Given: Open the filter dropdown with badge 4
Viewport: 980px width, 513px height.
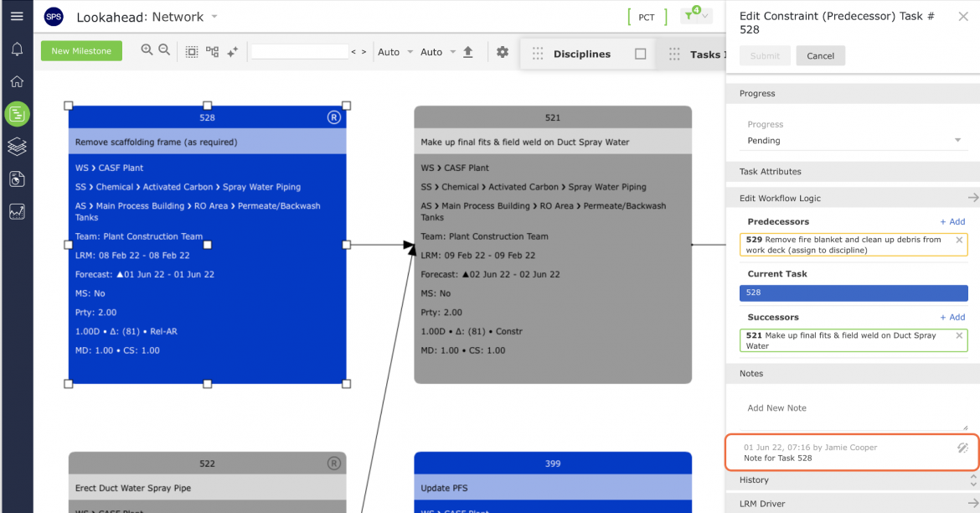Looking at the screenshot, I should click(696, 16).
